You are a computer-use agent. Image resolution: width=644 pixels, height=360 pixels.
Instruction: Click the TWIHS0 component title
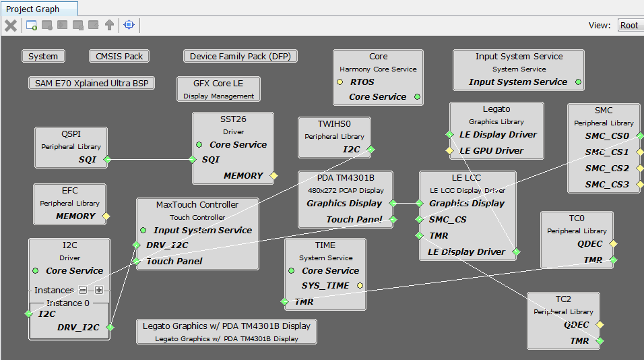pos(334,123)
